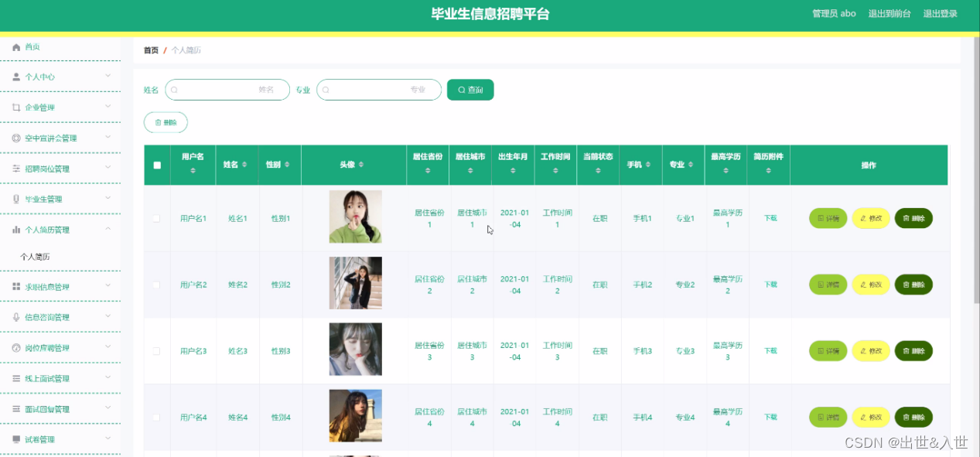Click the microphone icon for 毕业生管理
The width and height of the screenshot is (980, 457).
tap(16, 199)
